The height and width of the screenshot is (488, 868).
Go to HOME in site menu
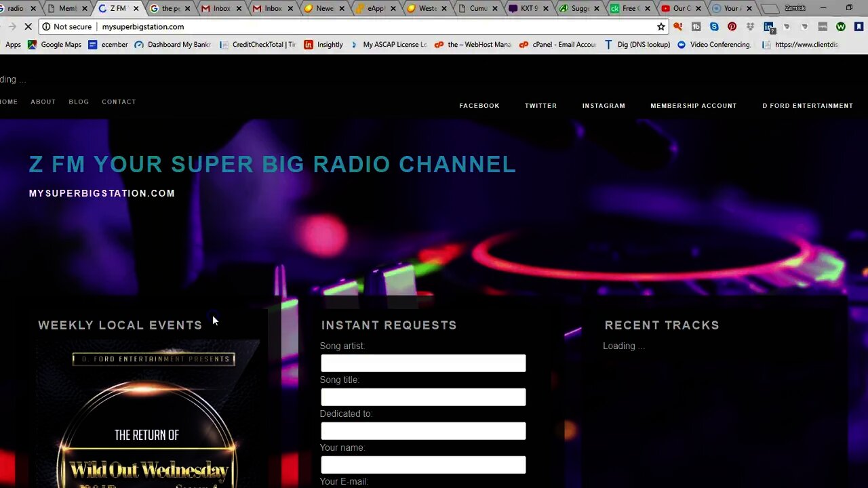[9, 102]
